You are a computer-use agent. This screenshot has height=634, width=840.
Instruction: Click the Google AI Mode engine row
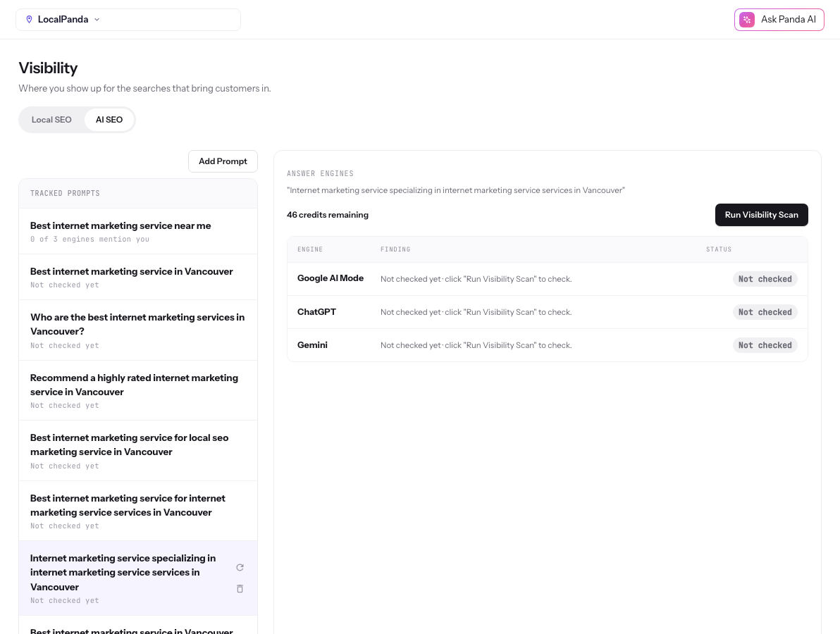click(x=548, y=279)
